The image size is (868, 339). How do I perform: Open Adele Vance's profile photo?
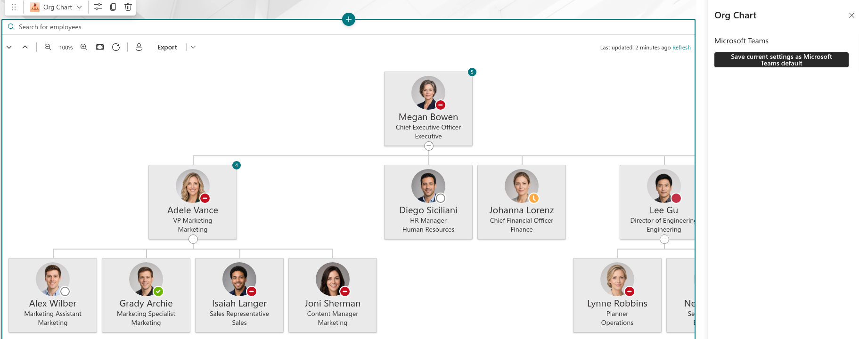tap(193, 186)
